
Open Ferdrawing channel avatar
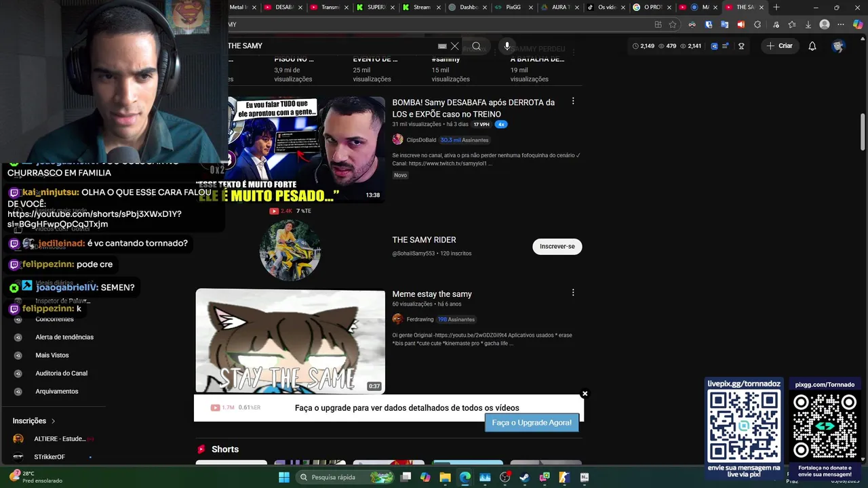click(398, 319)
